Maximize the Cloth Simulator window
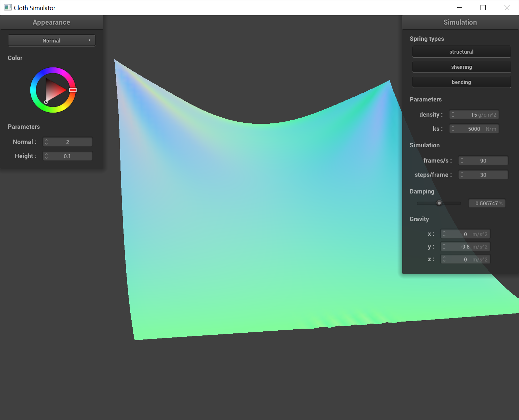519x420 pixels. pyautogui.click(x=483, y=7)
